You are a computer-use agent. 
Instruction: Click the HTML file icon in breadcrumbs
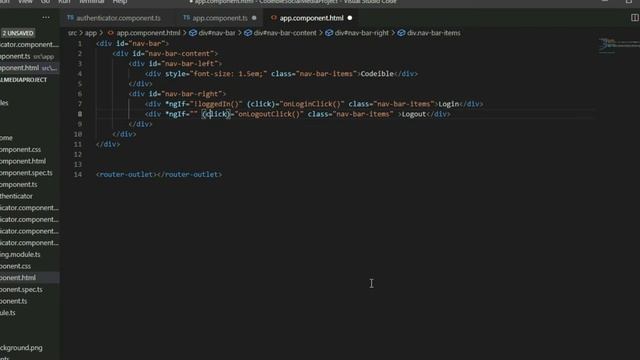[110, 33]
